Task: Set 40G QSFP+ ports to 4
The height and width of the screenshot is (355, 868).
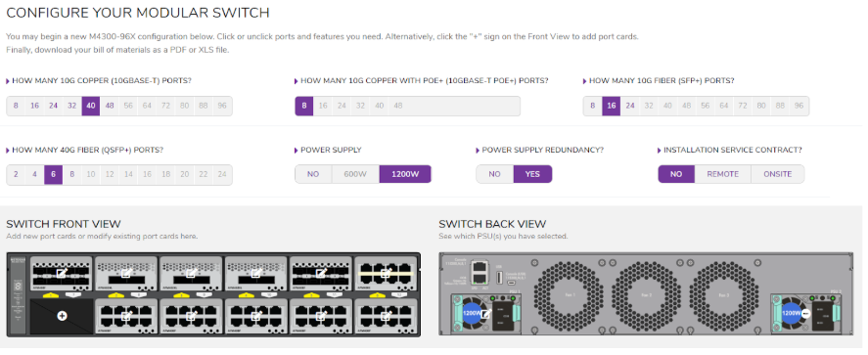Action: point(35,175)
